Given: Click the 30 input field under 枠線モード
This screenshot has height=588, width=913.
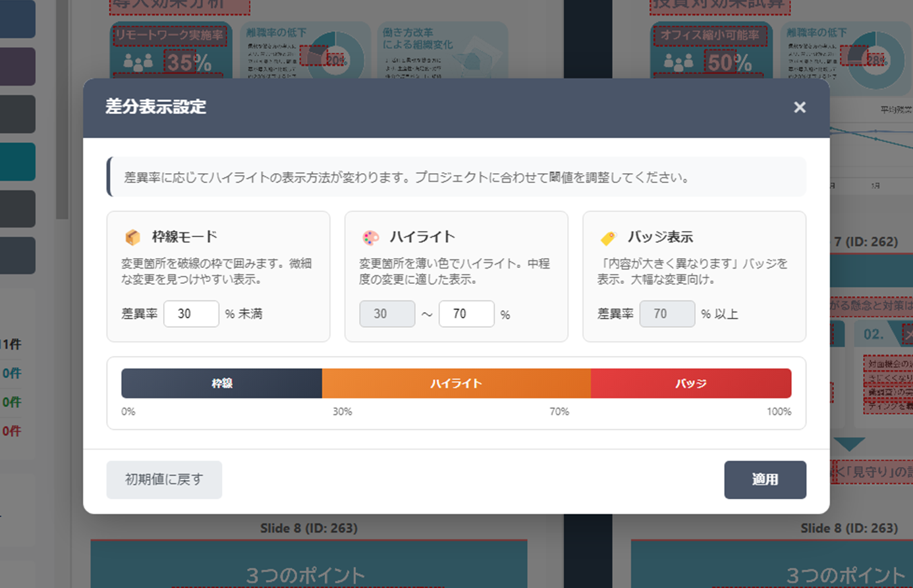Looking at the screenshot, I should point(191,314).
